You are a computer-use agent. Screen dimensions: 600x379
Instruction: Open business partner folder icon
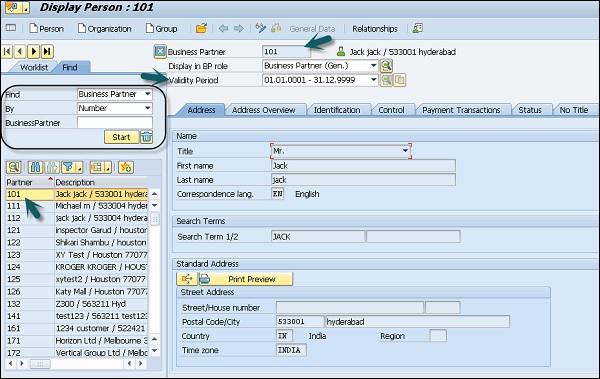201,28
